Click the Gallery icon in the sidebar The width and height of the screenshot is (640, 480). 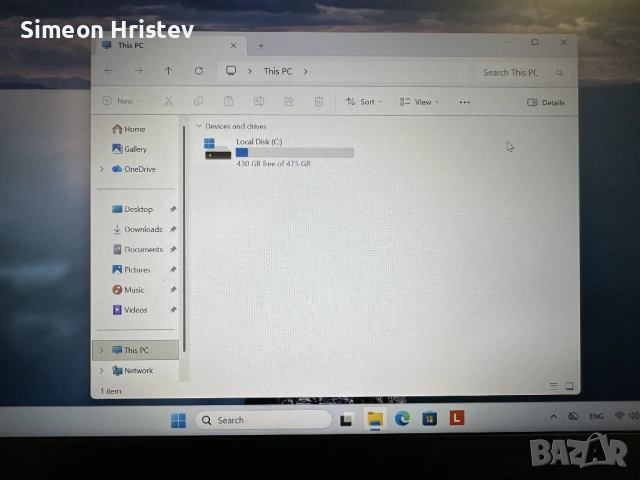(117, 149)
